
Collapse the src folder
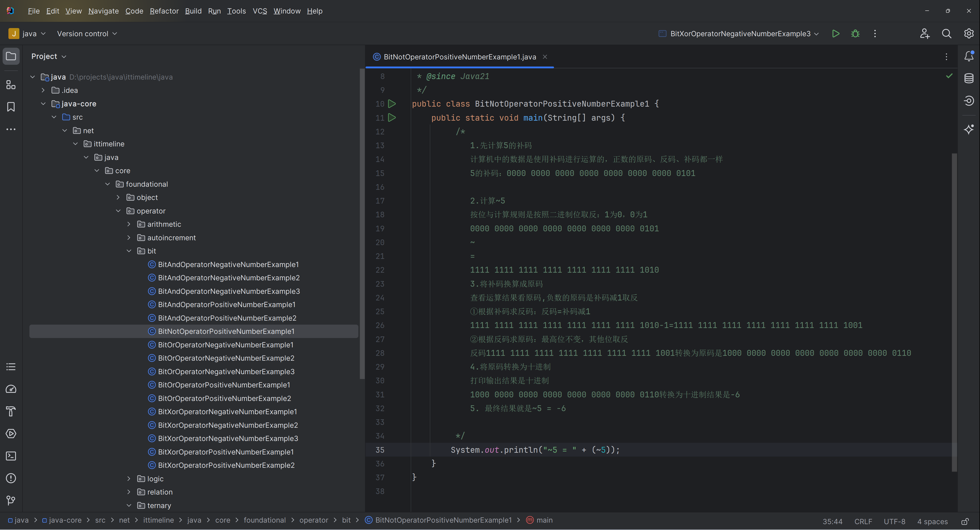[x=54, y=117]
